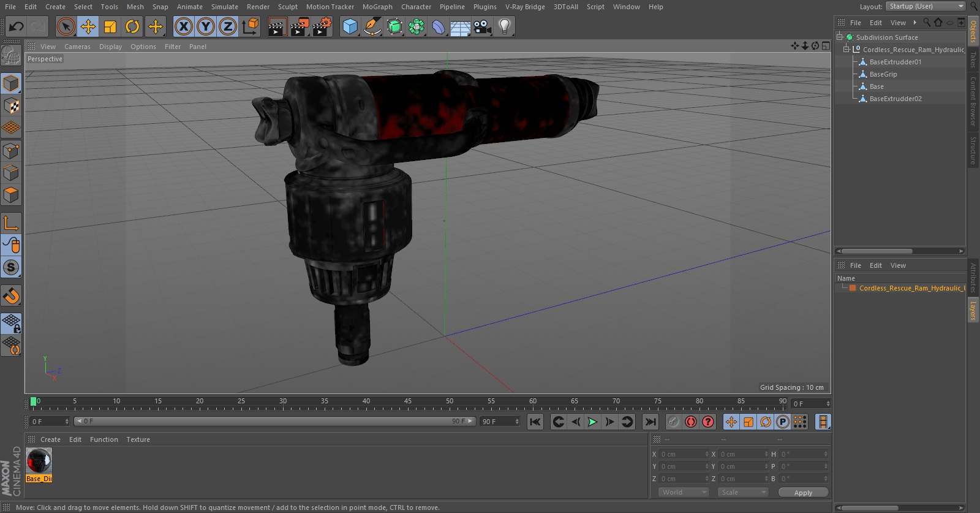Play animation forward
This screenshot has width=980, height=513.
point(592,422)
